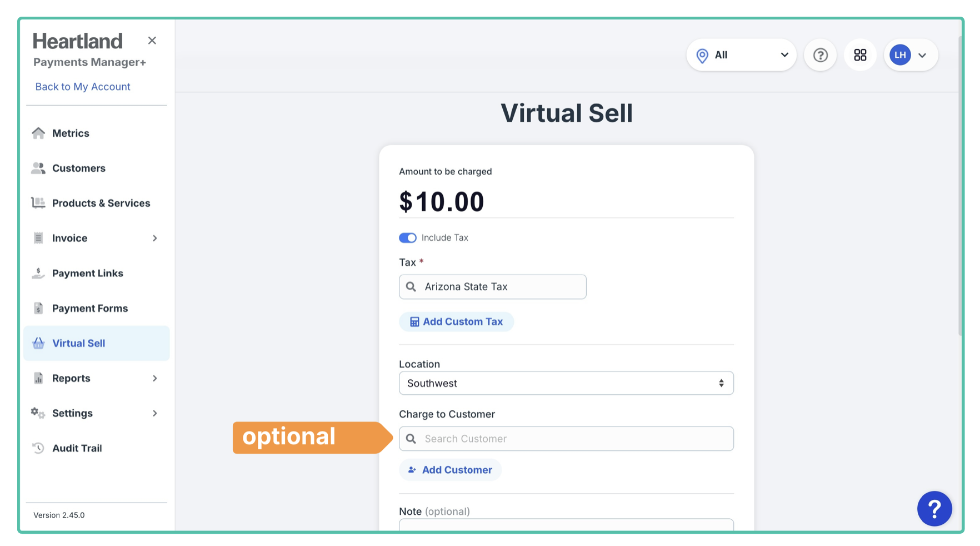Open the Southwest location select box
This screenshot has height=546, width=980.
coord(566,383)
